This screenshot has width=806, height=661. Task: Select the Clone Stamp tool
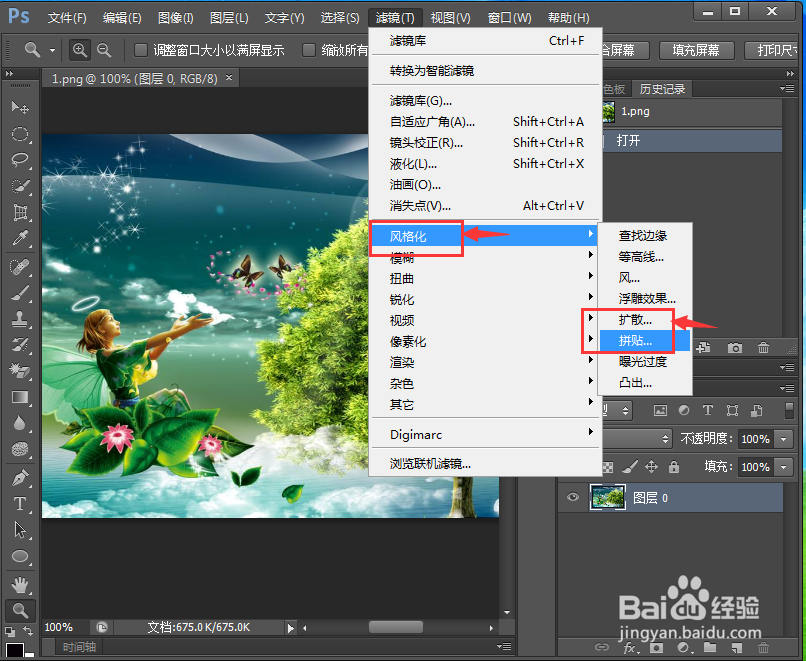coord(20,319)
